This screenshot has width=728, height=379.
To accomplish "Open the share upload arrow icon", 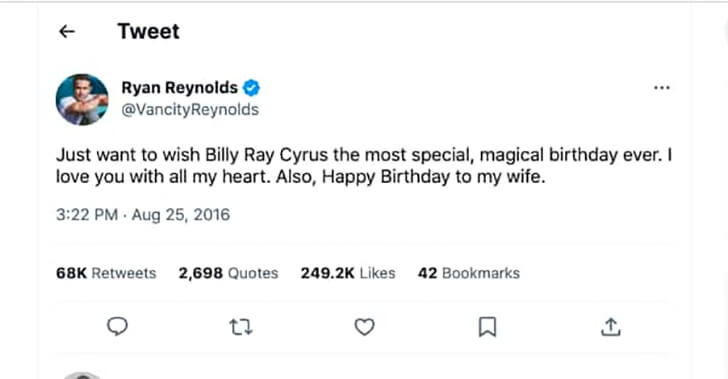I will click(611, 327).
